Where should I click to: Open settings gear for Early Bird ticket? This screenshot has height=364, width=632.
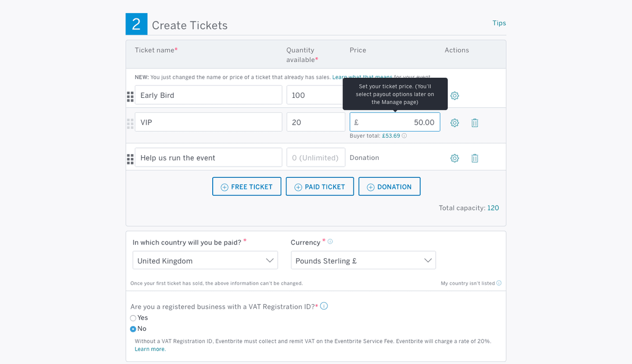[455, 96]
